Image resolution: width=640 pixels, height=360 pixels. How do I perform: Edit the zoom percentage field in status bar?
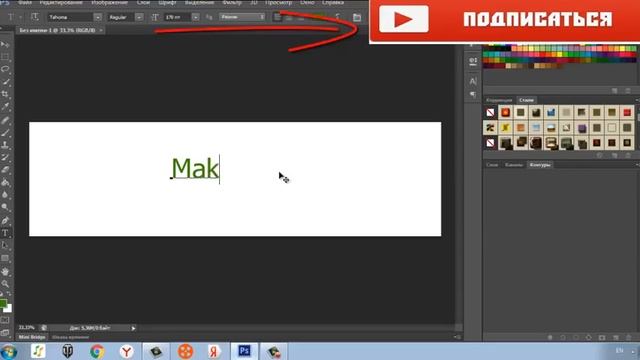pyautogui.click(x=27, y=328)
